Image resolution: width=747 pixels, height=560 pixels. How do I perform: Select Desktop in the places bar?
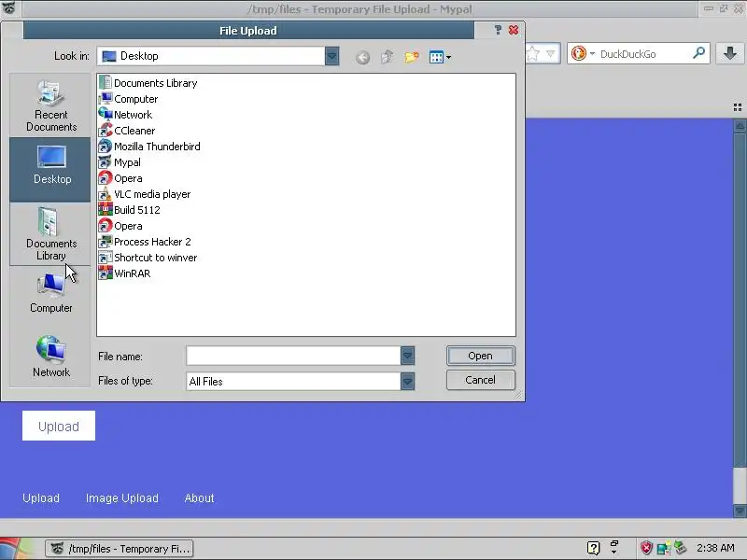pos(50,170)
